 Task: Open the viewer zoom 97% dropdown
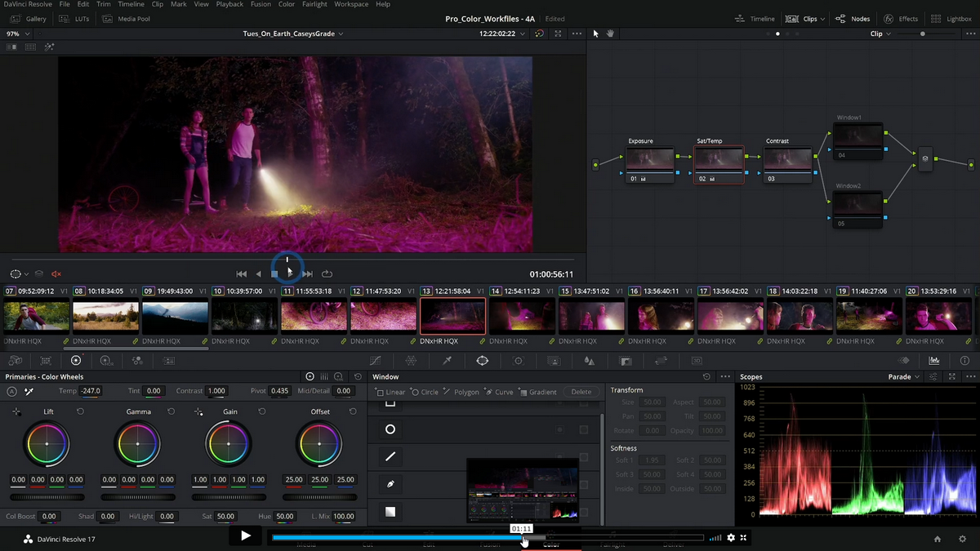(17, 33)
